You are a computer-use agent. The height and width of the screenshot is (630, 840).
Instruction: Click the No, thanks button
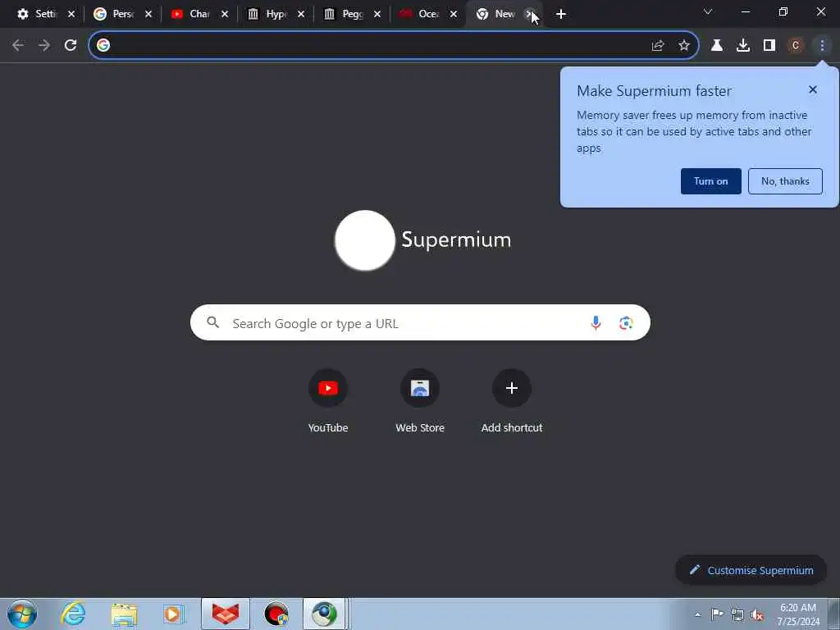coord(785,181)
